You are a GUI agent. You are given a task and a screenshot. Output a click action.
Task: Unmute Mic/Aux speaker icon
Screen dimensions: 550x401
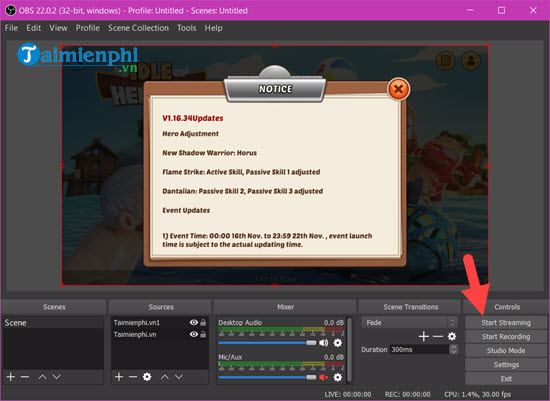click(323, 377)
